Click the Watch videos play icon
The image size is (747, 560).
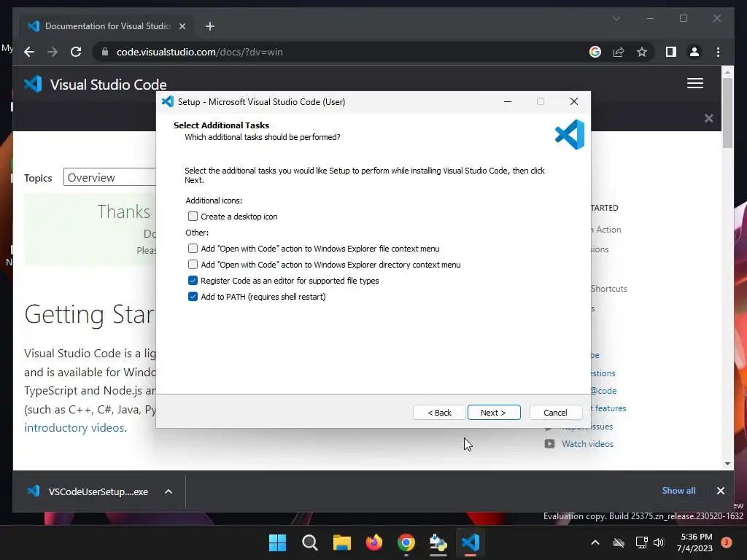point(549,444)
